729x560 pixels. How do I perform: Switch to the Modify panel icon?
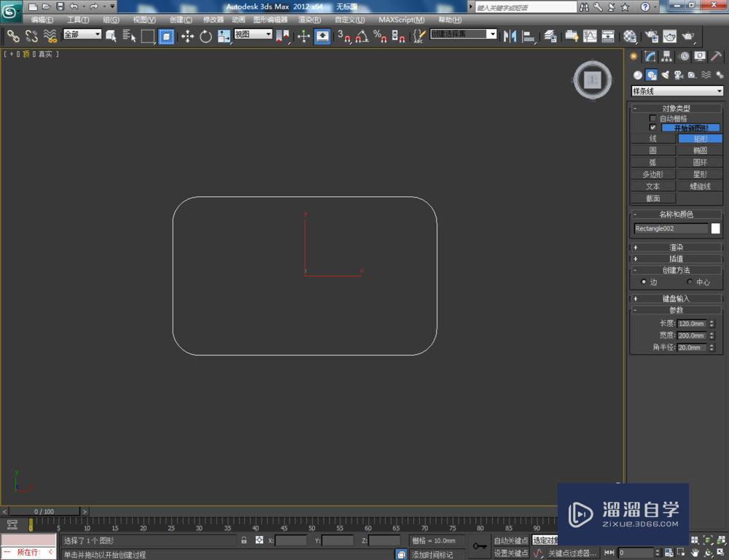point(650,56)
